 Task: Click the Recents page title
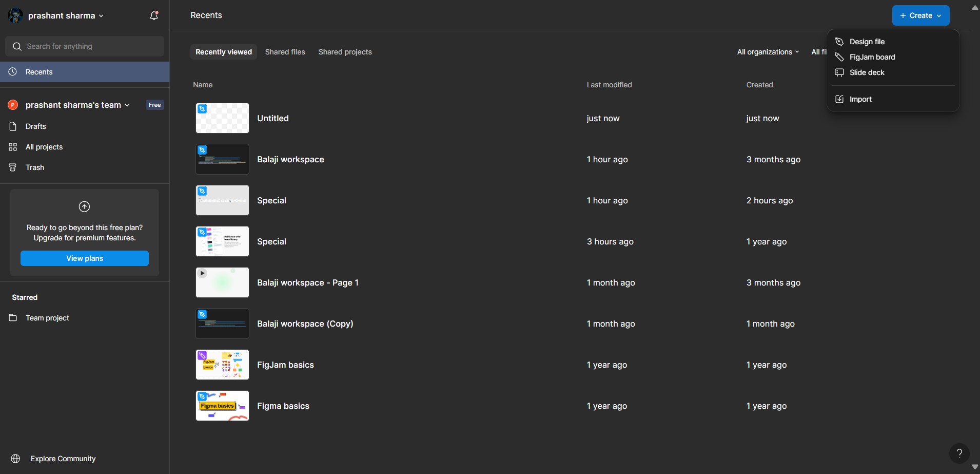(206, 15)
